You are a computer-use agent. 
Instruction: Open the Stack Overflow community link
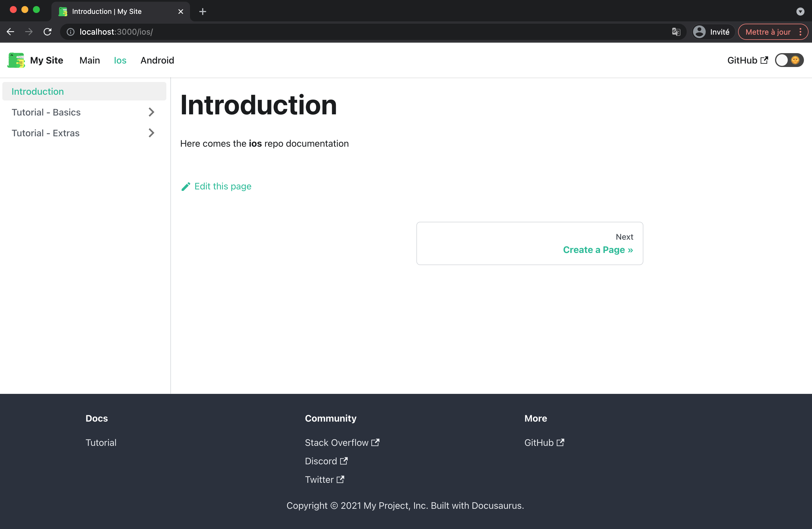(x=342, y=442)
